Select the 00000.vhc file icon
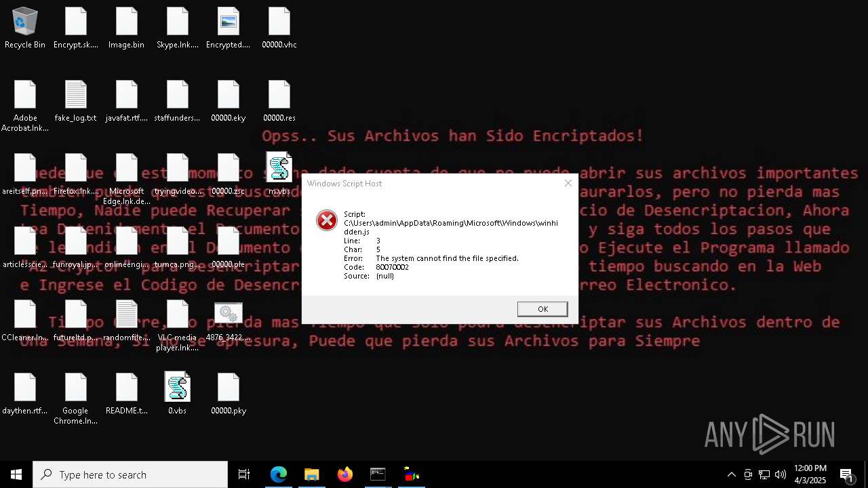 click(279, 28)
